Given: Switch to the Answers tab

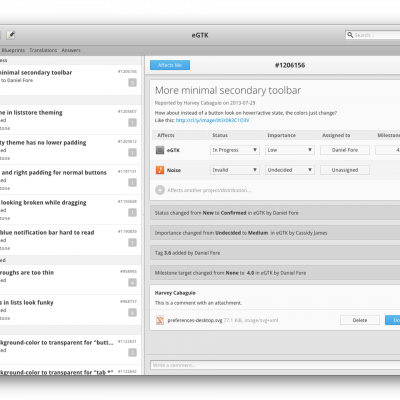Looking at the screenshot, I should (71, 50).
